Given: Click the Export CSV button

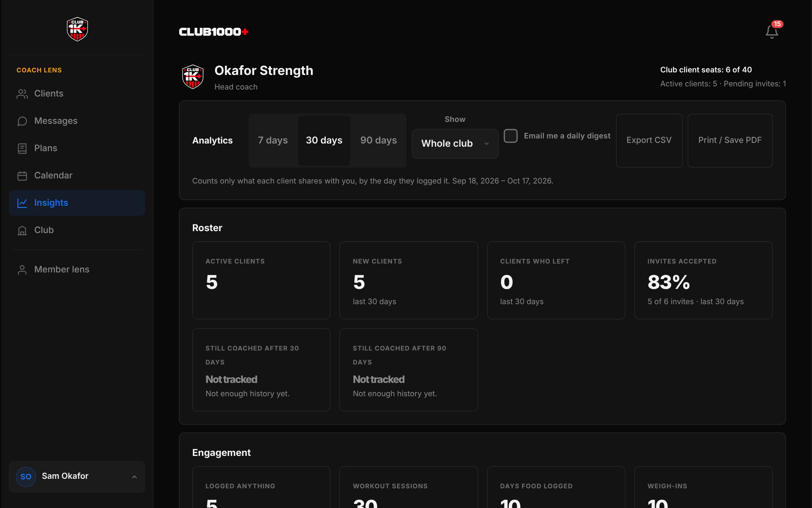Looking at the screenshot, I should pyautogui.click(x=649, y=140).
